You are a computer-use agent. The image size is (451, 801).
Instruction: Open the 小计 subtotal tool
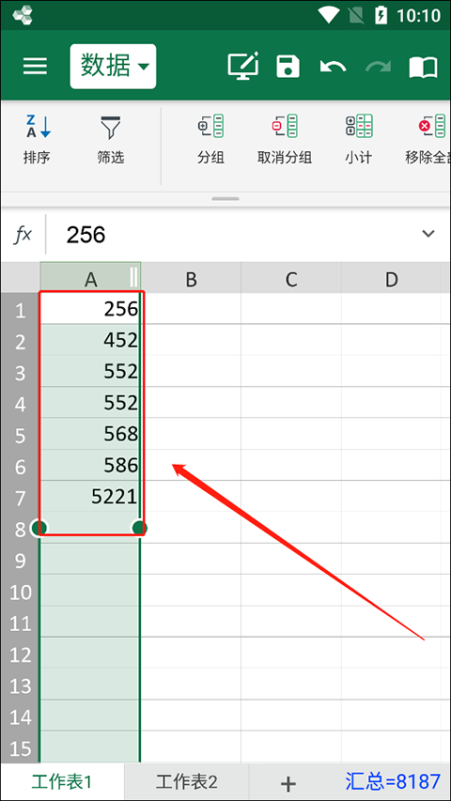tap(358, 139)
